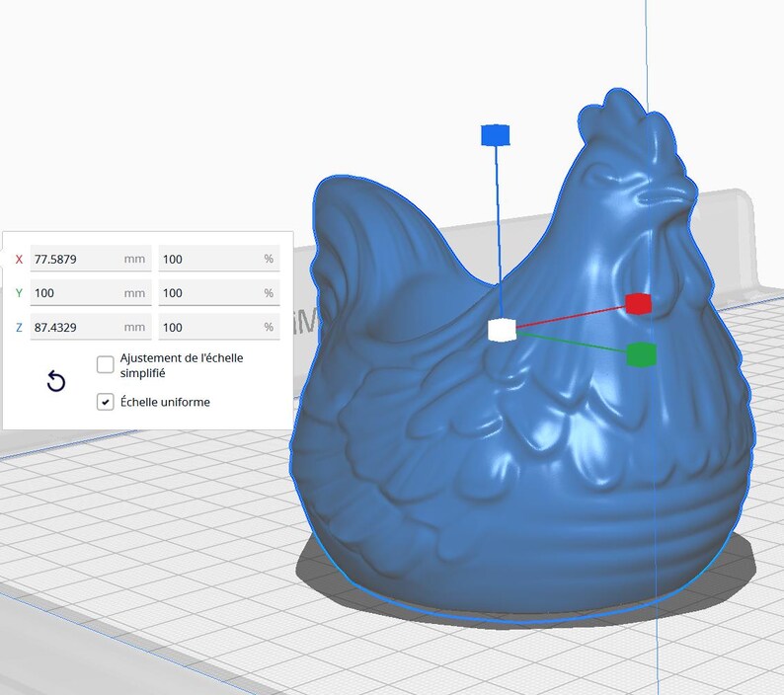The image size is (784, 695).
Task: Click the reset scale arrow icon
Action: pyautogui.click(x=56, y=381)
